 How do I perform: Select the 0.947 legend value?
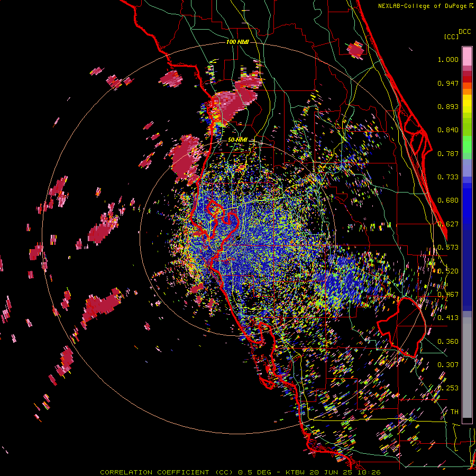pos(448,83)
